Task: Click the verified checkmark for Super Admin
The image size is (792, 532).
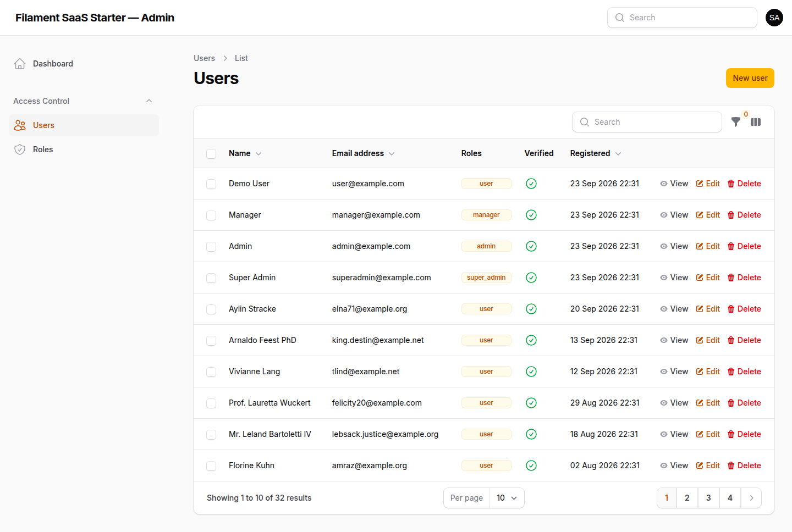Action: point(531,278)
